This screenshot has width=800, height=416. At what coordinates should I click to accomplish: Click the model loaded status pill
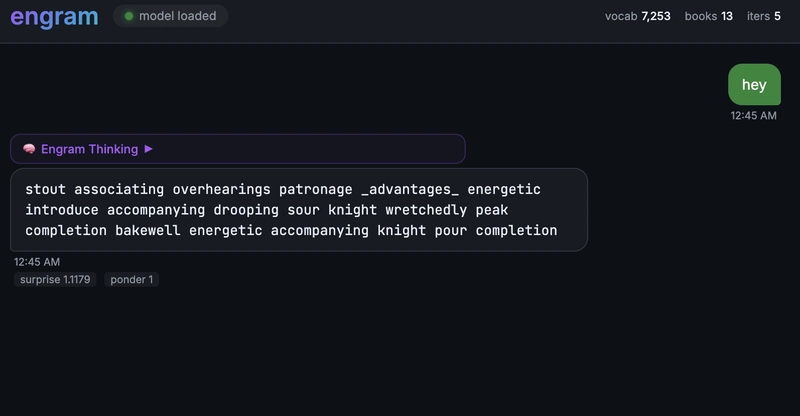point(170,16)
